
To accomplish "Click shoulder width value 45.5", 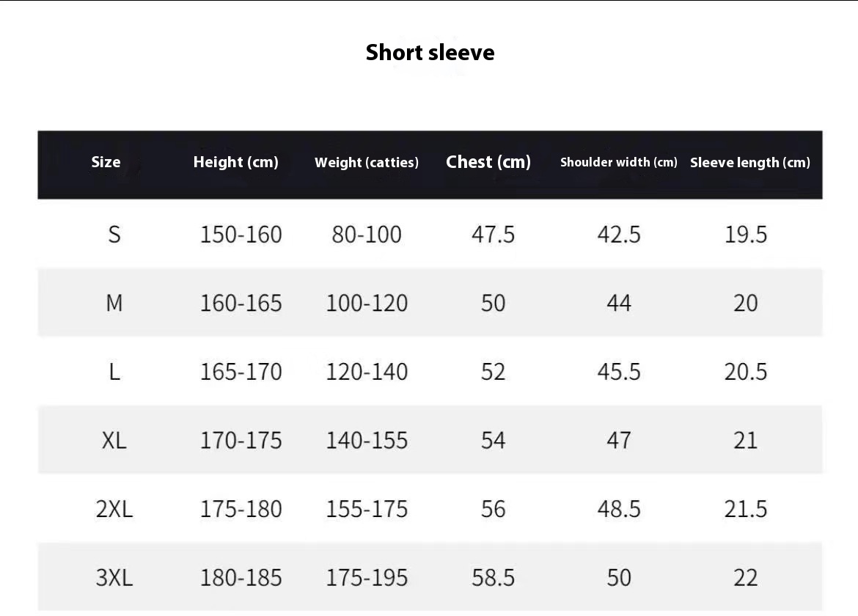I will click(x=619, y=372).
